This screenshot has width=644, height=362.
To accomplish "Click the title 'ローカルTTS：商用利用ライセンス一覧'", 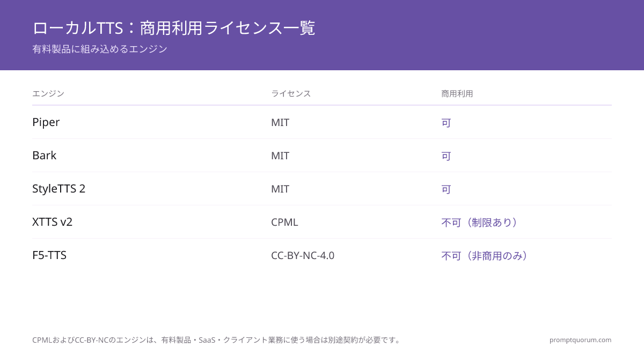I will click(173, 28).
